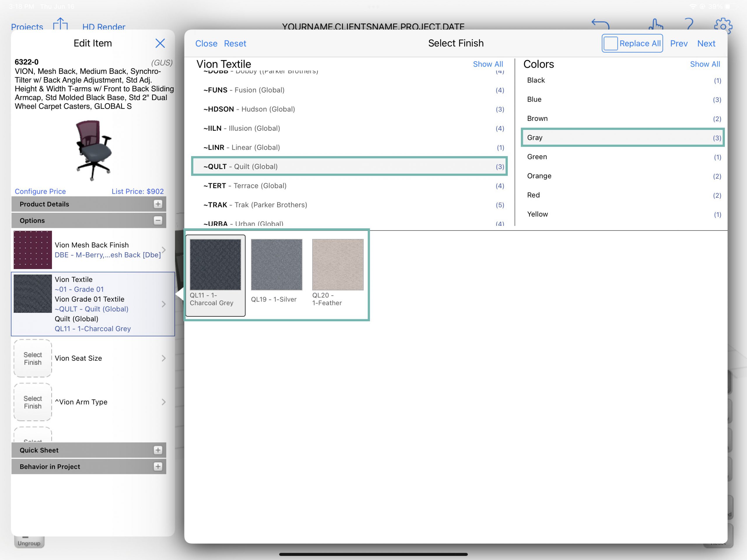Expand the Product Details section
The width and height of the screenshot is (747, 560).
click(158, 204)
